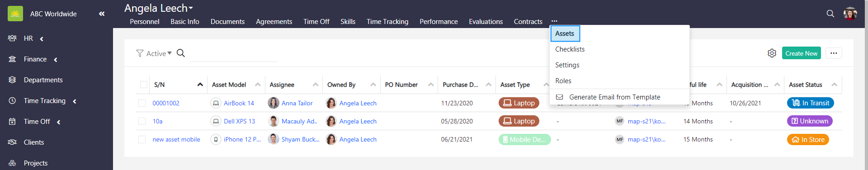This screenshot has width=868, height=170.
Task: Open Time Tracking clock icon
Action: click(x=12, y=101)
